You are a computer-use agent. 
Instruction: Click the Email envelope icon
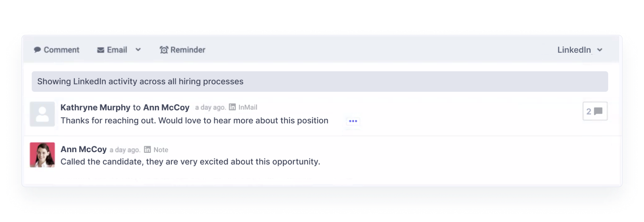pyautogui.click(x=100, y=50)
